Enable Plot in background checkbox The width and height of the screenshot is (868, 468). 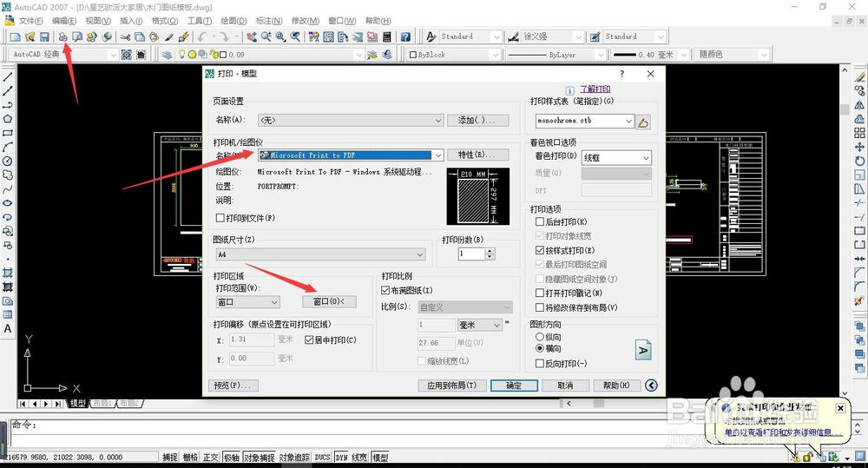pos(540,221)
